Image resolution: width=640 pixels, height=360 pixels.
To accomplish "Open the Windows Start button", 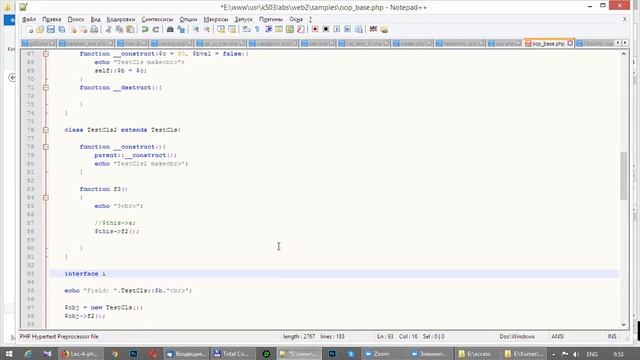I will click(x=9, y=353).
